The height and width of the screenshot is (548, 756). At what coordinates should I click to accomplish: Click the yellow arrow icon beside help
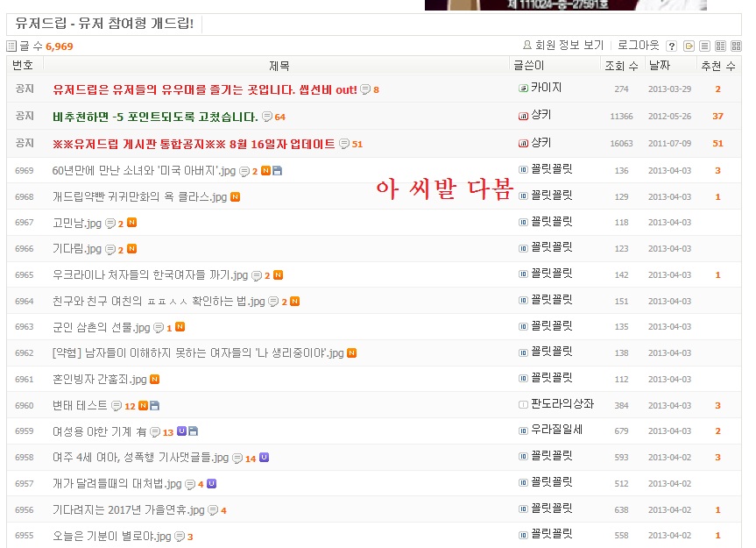(689, 46)
